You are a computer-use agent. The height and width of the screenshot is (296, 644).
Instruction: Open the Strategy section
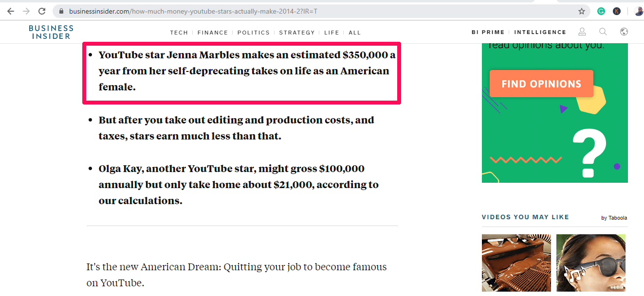tap(297, 33)
